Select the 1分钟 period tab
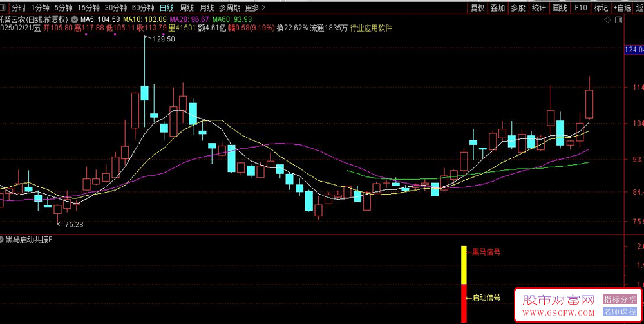644x324 pixels. click(x=40, y=7)
